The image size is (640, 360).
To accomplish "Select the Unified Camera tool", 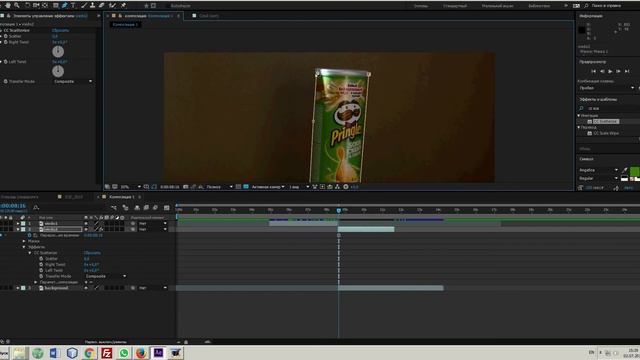I will [x=36, y=5].
